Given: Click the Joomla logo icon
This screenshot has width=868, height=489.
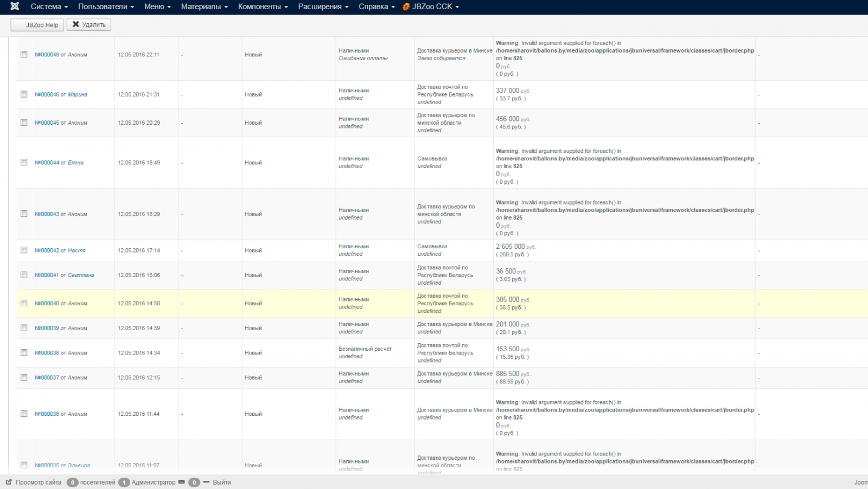Looking at the screenshot, I should click(x=15, y=7).
